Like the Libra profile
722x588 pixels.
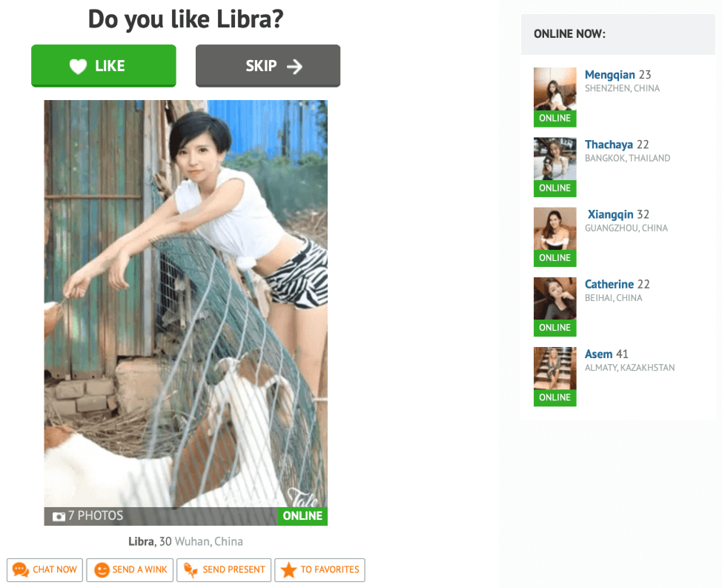pos(104,66)
